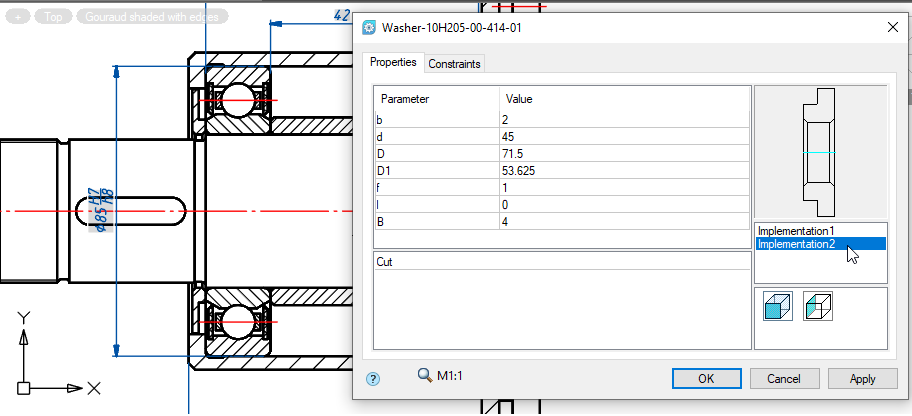Open the Top view viewport control
This screenshot has width=912, height=416.
click(x=53, y=17)
